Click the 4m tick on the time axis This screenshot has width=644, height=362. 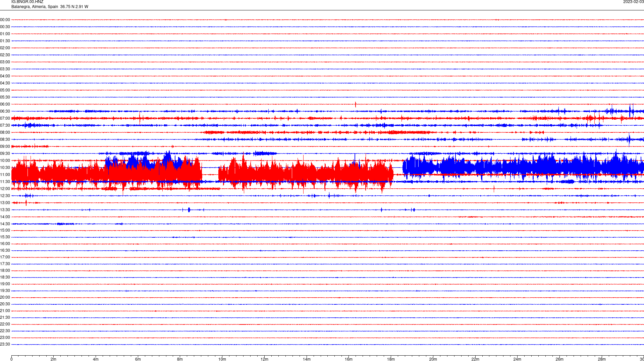tap(96, 359)
